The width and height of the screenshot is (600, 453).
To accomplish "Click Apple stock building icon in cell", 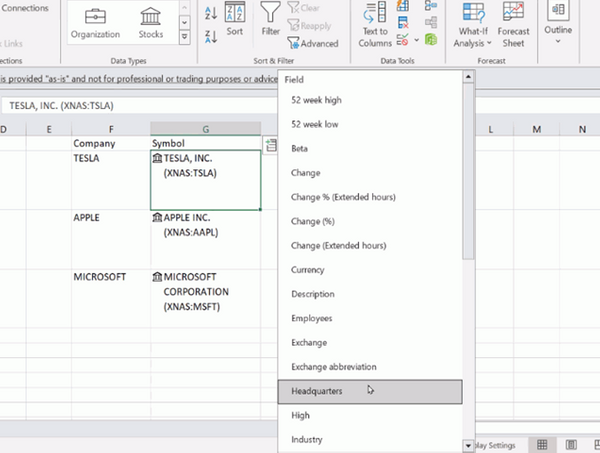I will [x=157, y=217].
